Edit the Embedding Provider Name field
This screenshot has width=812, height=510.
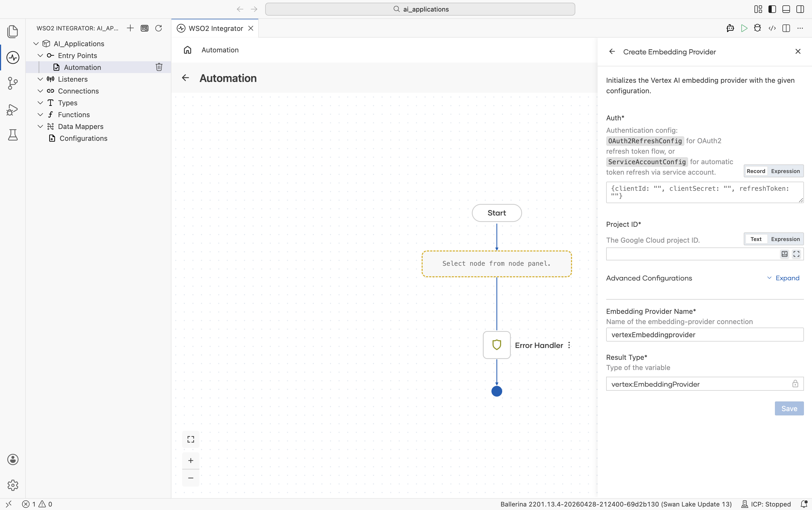pos(705,335)
